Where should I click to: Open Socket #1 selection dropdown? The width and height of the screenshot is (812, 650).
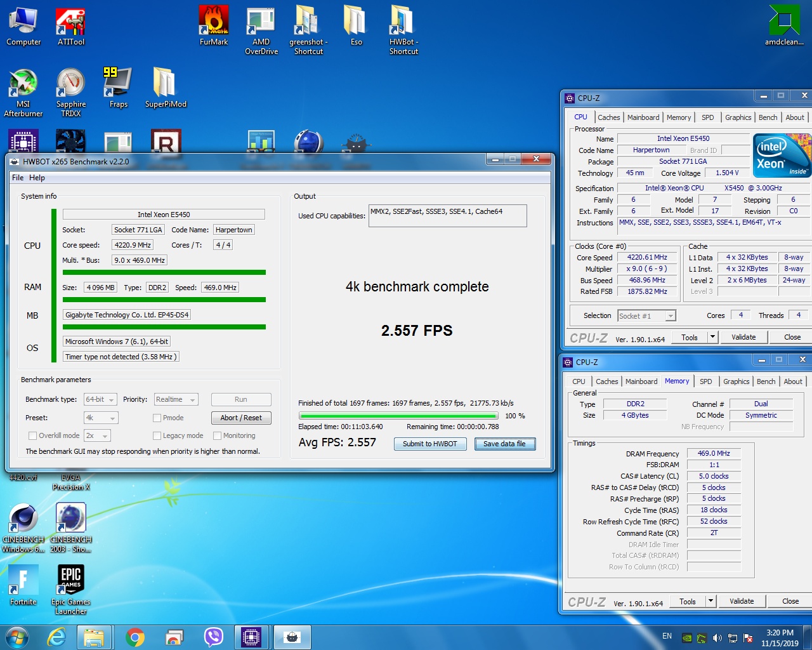[x=646, y=315]
